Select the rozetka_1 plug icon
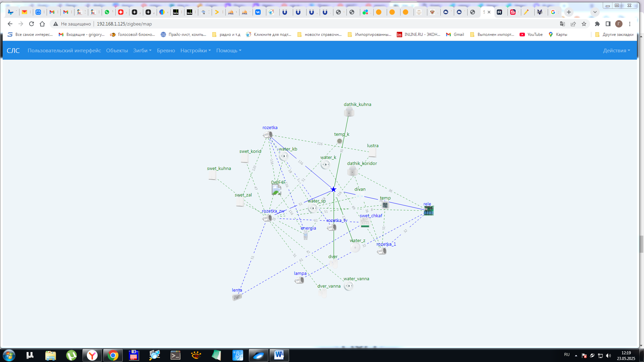The height and width of the screenshot is (362, 644). 382,251
